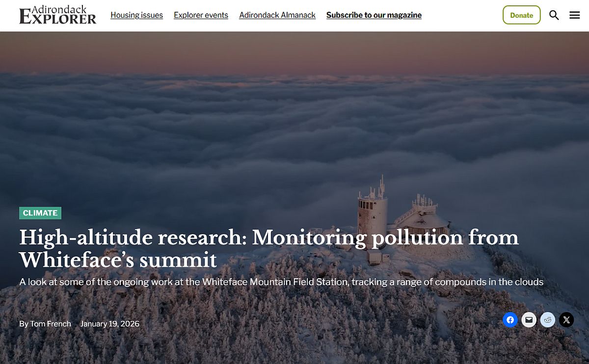Go to Explorer events
The width and height of the screenshot is (589, 364).
[201, 15]
